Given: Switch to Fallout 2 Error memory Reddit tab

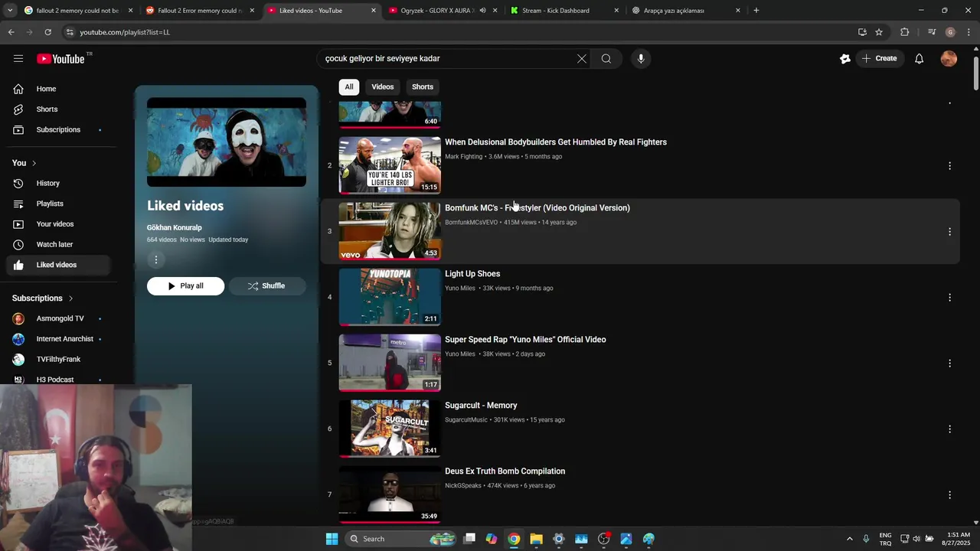Looking at the screenshot, I should 201,11.
